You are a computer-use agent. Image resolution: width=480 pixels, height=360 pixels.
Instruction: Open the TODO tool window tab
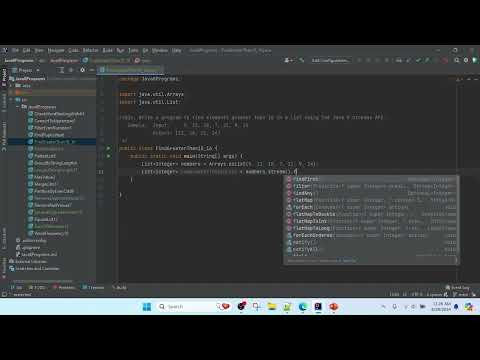38,287
